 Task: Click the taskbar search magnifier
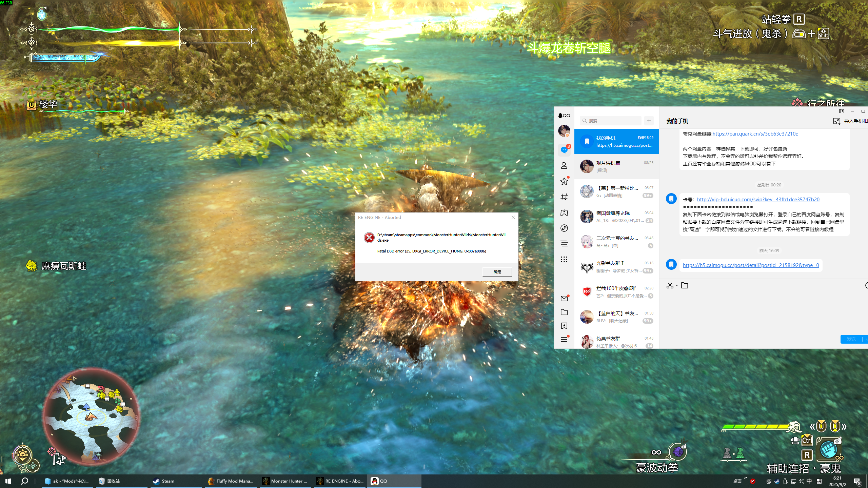[x=24, y=481]
